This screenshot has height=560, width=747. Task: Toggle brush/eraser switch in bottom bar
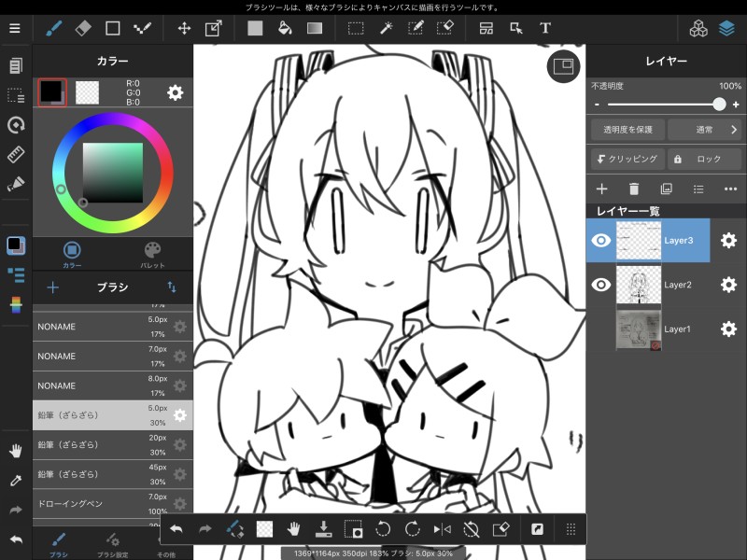tap(235, 529)
